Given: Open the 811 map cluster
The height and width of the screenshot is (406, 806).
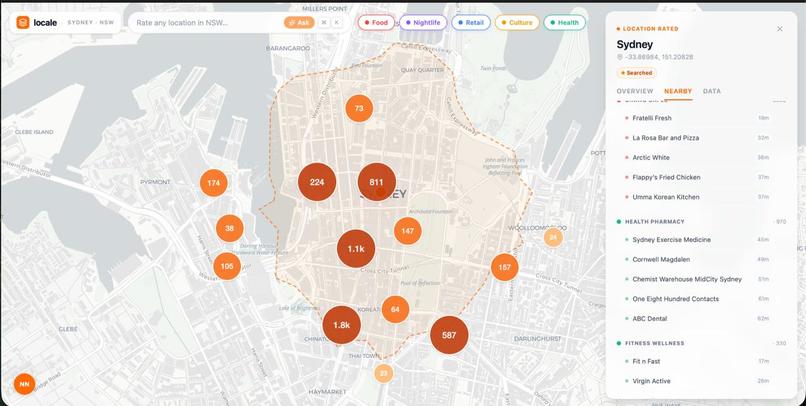Looking at the screenshot, I should pyautogui.click(x=376, y=182).
